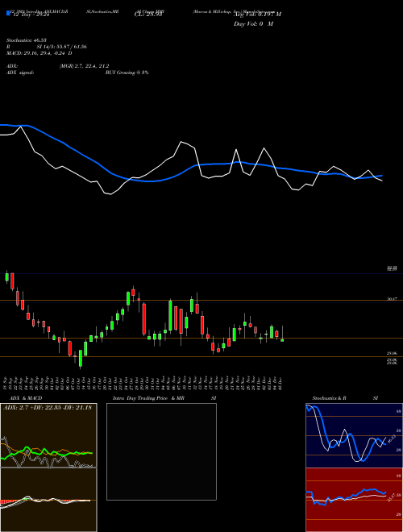The height and width of the screenshot is (532, 403).
Task: Open the ADX indicator chart panel
Action: click(48, 435)
